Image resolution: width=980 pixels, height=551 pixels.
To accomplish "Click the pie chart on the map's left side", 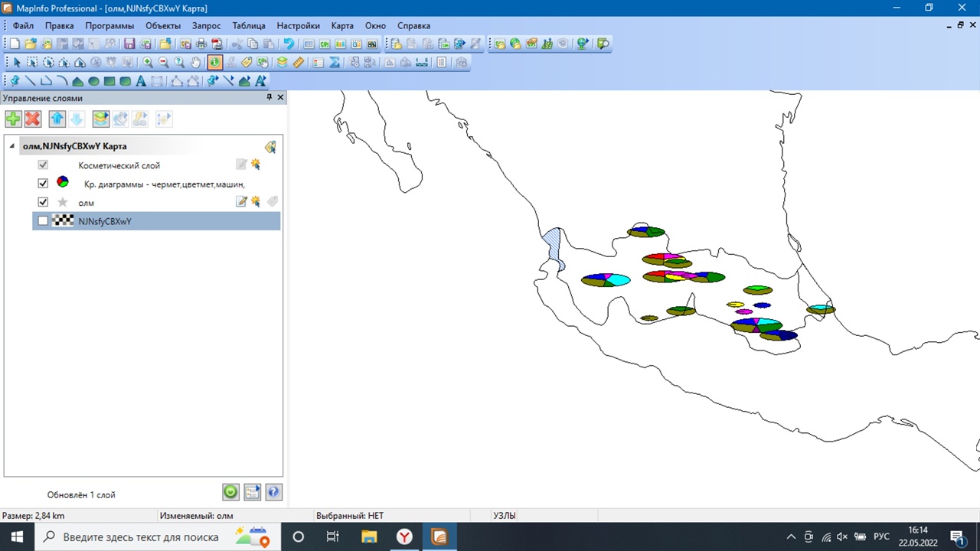I will (x=606, y=280).
